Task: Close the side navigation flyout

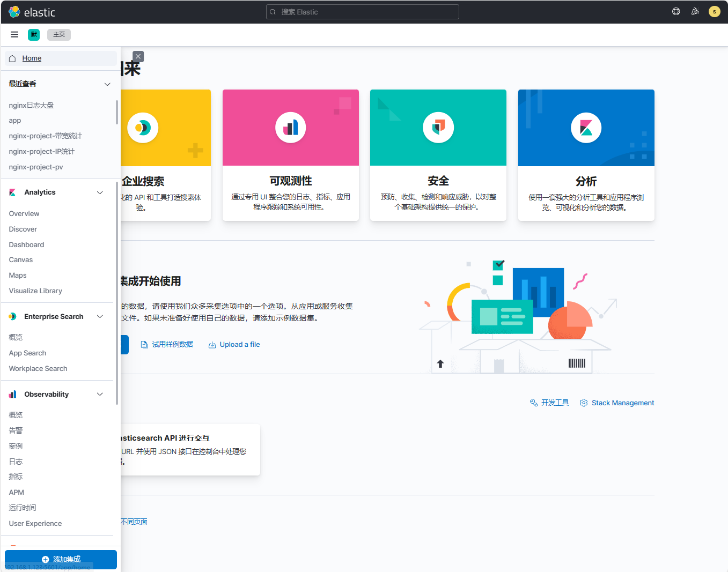Action: point(138,56)
